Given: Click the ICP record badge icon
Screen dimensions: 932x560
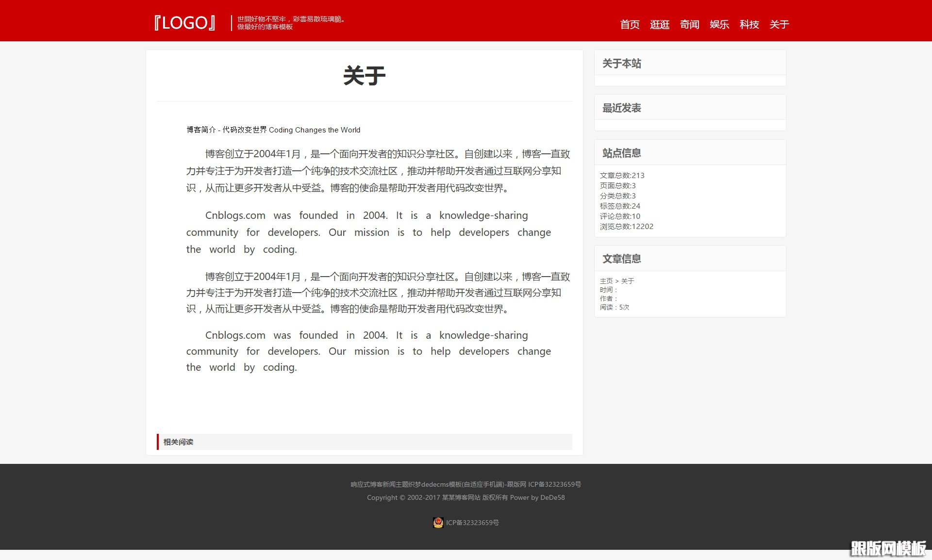Looking at the screenshot, I should 438,523.
